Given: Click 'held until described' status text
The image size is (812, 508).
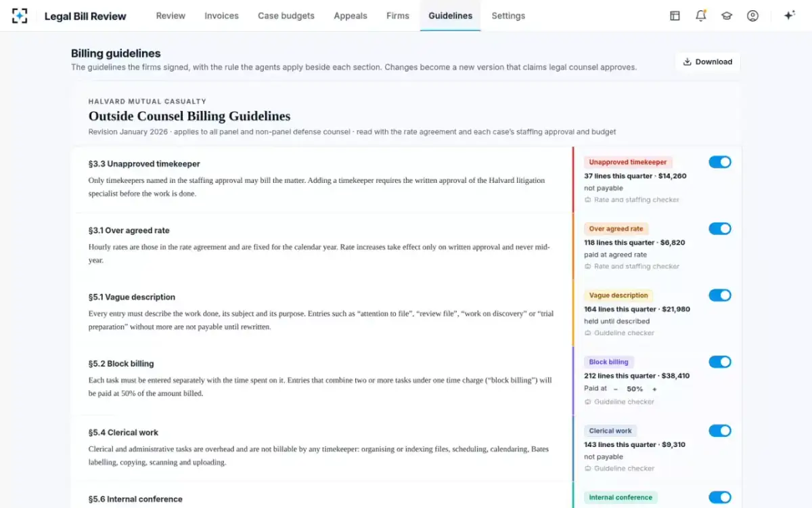Looking at the screenshot, I should 617,321.
